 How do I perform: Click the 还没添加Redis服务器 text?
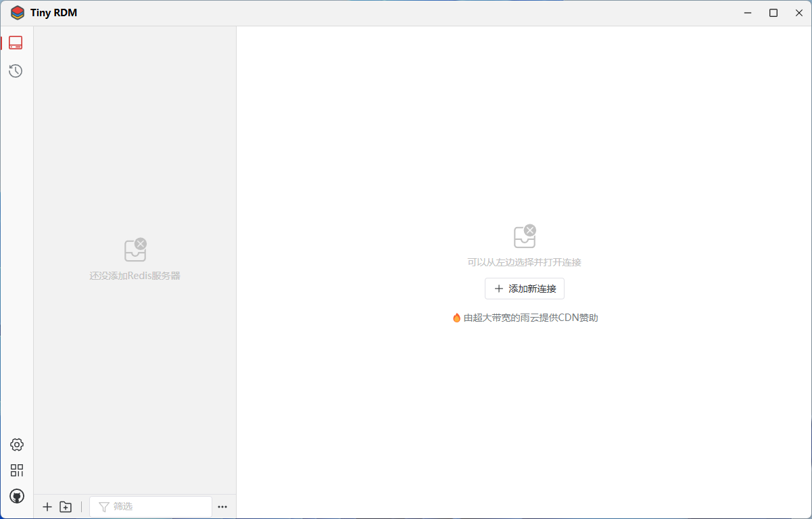[135, 276]
